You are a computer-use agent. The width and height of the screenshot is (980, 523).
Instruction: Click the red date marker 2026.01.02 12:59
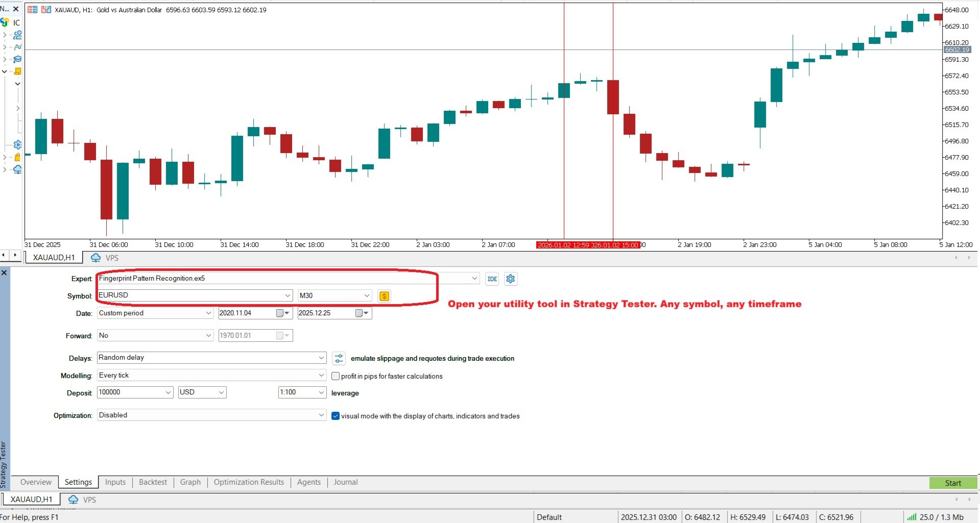point(563,245)
